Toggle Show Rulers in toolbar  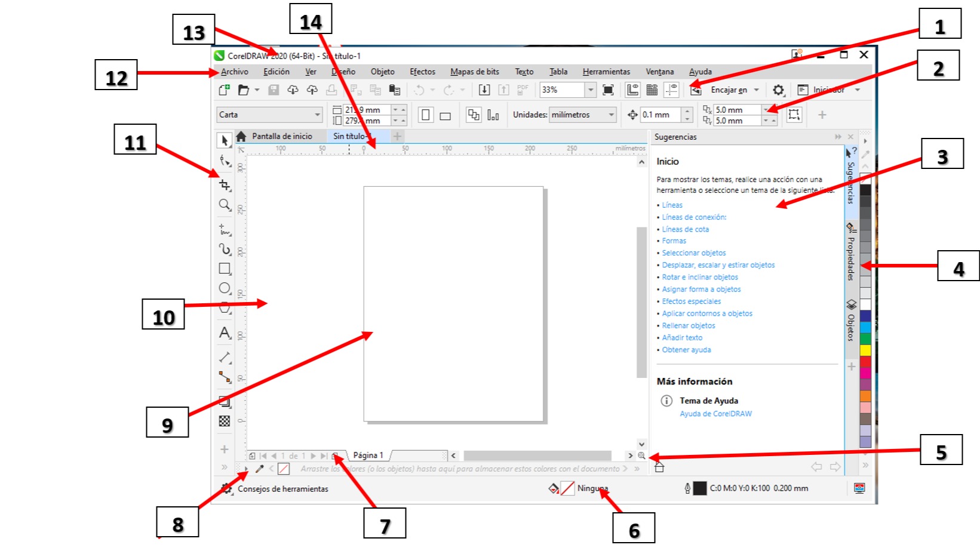[x=632, y=90]
